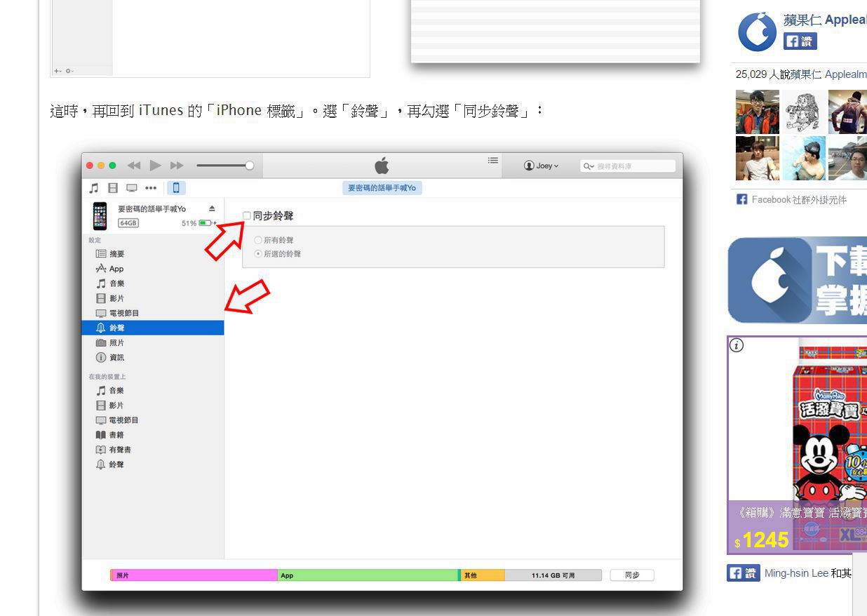Click the play button in iTunes
This screenshot has width=867, height=616.
[155, 166]
